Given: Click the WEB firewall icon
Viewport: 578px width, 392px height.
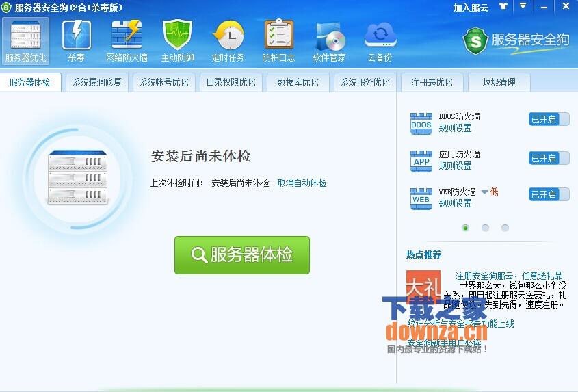Looking at the screenshot, I should (421, 199).
